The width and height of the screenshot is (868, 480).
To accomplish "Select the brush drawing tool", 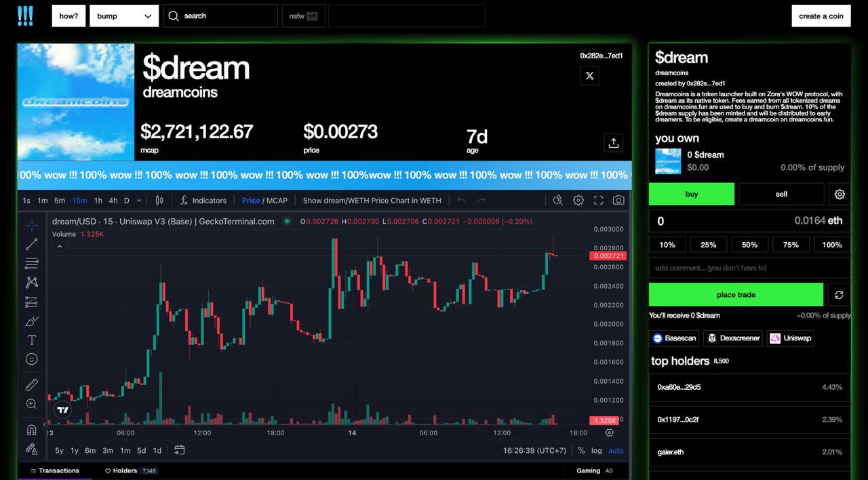I will pos(31,321).
